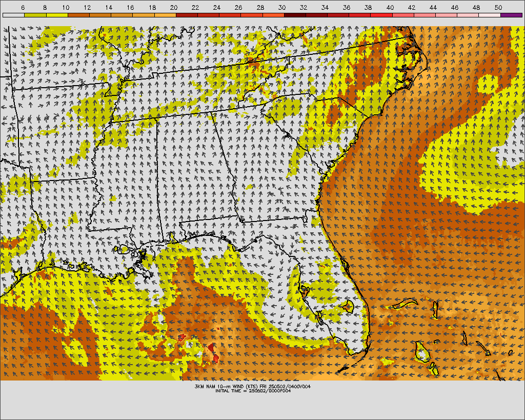
Task: Click the legend value "48"
Action: [476, 7]
